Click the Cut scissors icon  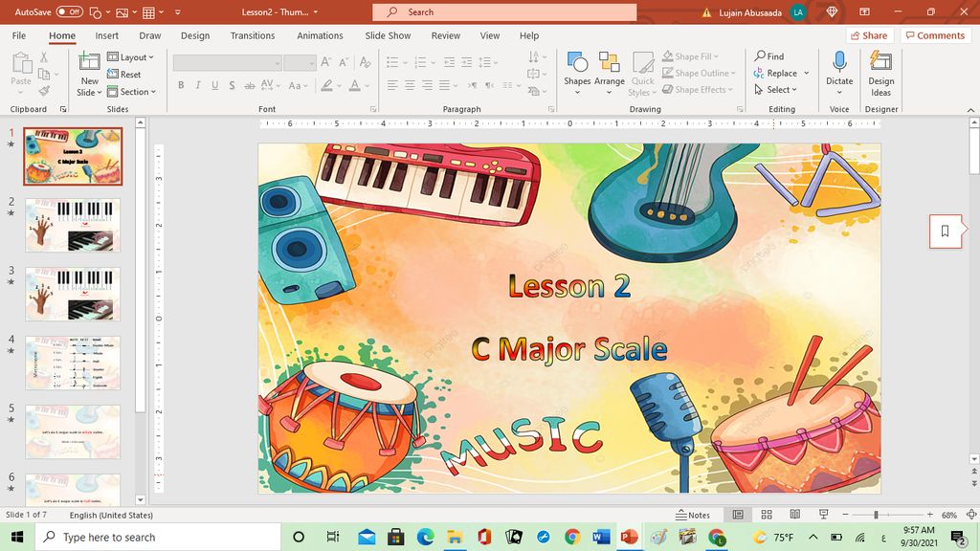point(44,56)
